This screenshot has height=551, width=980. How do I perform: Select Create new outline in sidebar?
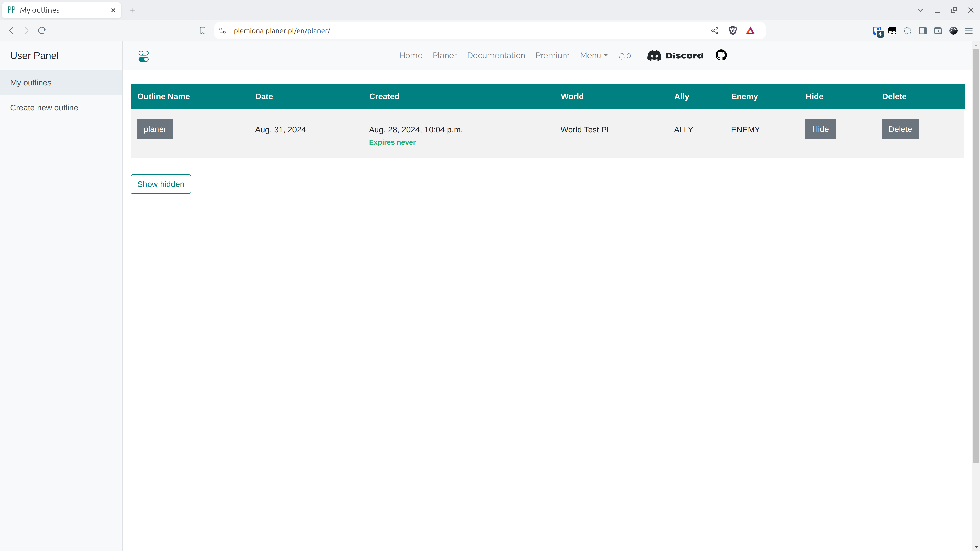[x=44, y=108]
